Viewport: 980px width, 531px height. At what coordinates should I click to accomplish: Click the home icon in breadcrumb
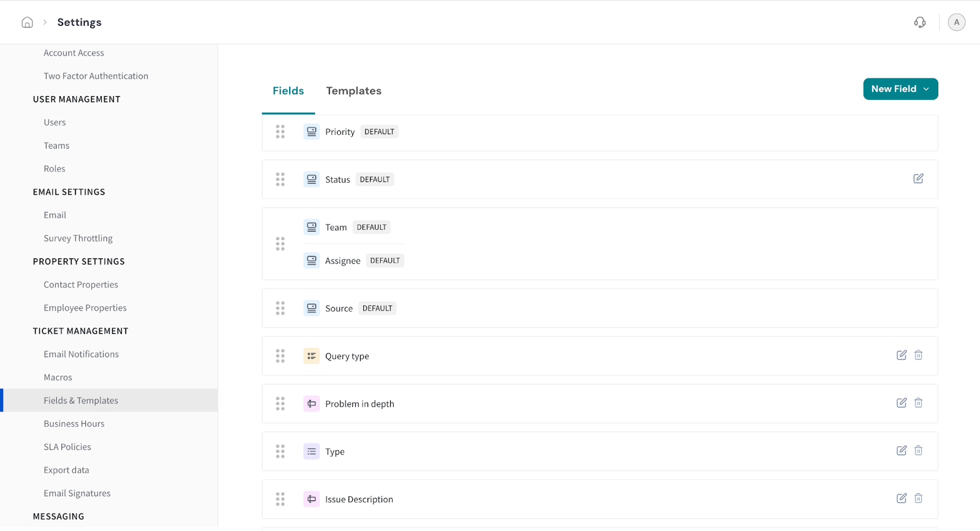coord(27,23)
